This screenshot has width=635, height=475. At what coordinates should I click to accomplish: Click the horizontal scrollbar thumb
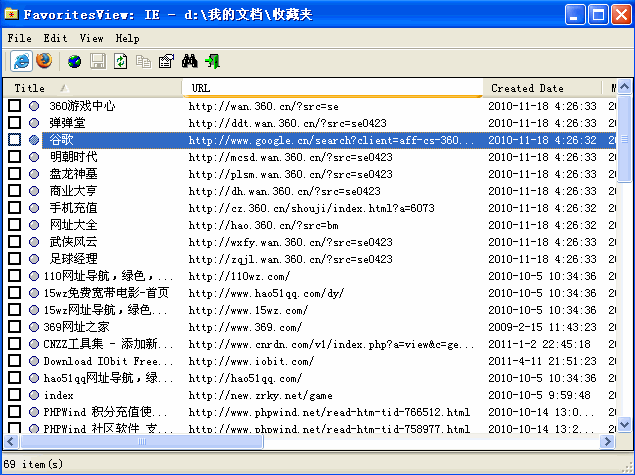[x=142, y=441]
